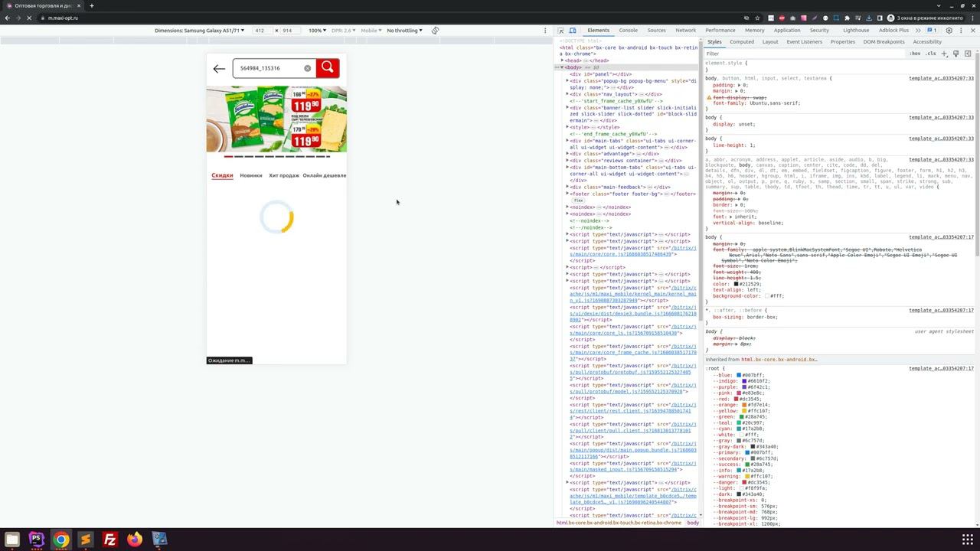Image resolution: width=980 pixels, height=551 pixels.
Task: Click the color #212529 swatch in body rule
Action: click(x=736, y=284)
